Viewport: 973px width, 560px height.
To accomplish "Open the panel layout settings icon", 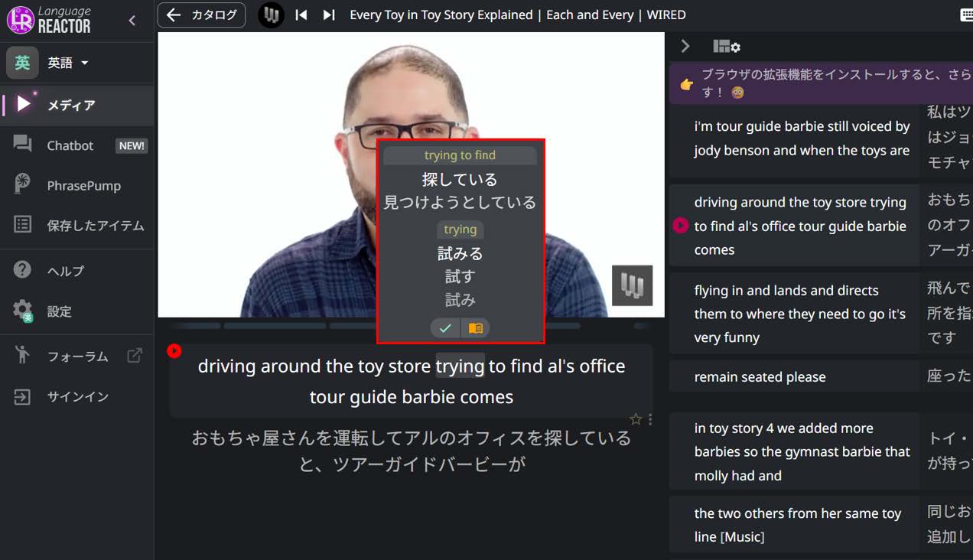I will pos(726,47).
